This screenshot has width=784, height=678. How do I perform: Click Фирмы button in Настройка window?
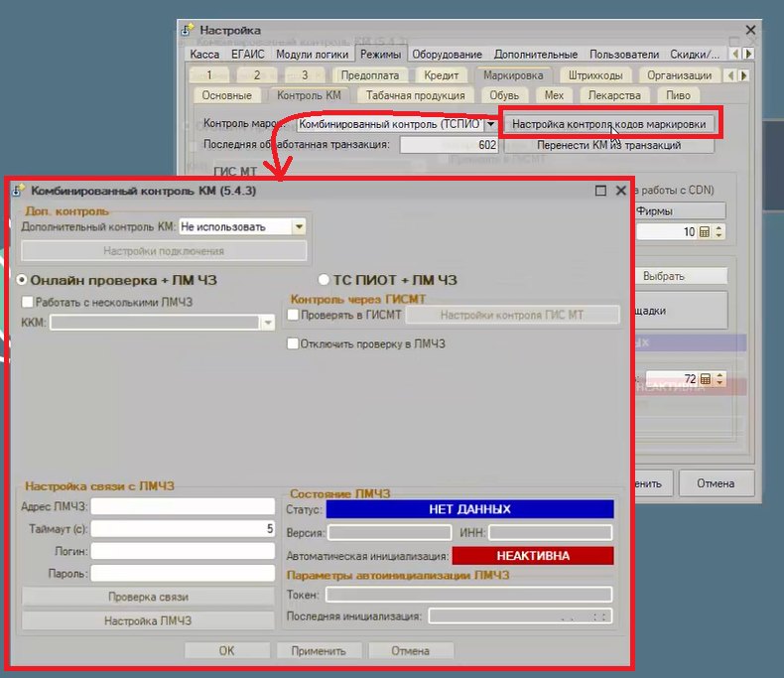point(681,211)
